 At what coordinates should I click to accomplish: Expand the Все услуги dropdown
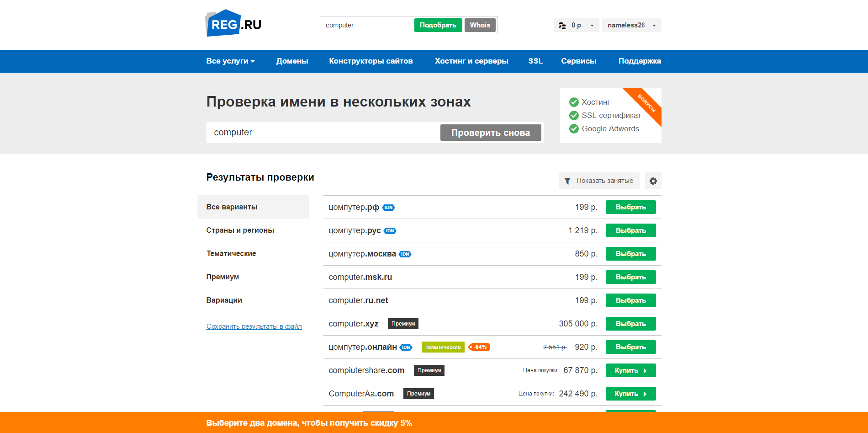coord(230,61)
